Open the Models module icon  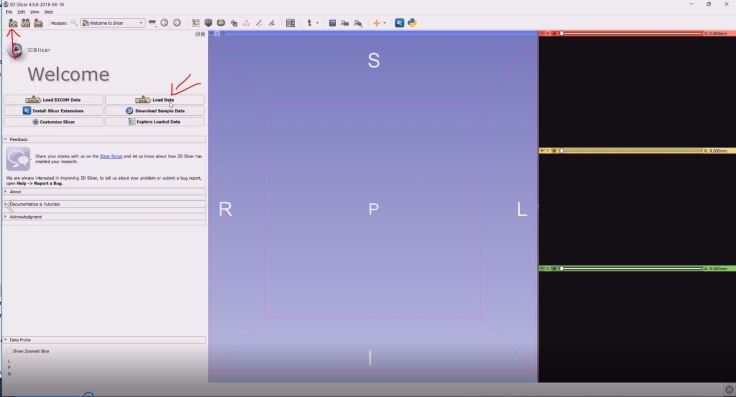coord(221,23)
